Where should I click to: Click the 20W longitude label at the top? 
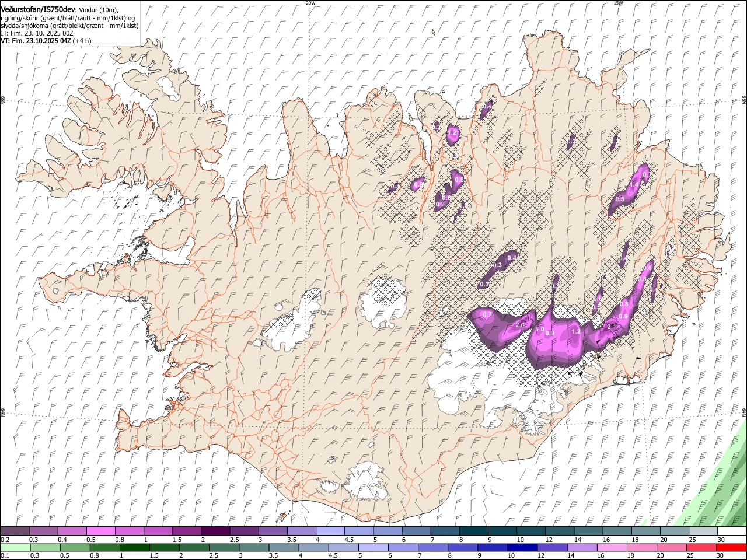[310, 3]
